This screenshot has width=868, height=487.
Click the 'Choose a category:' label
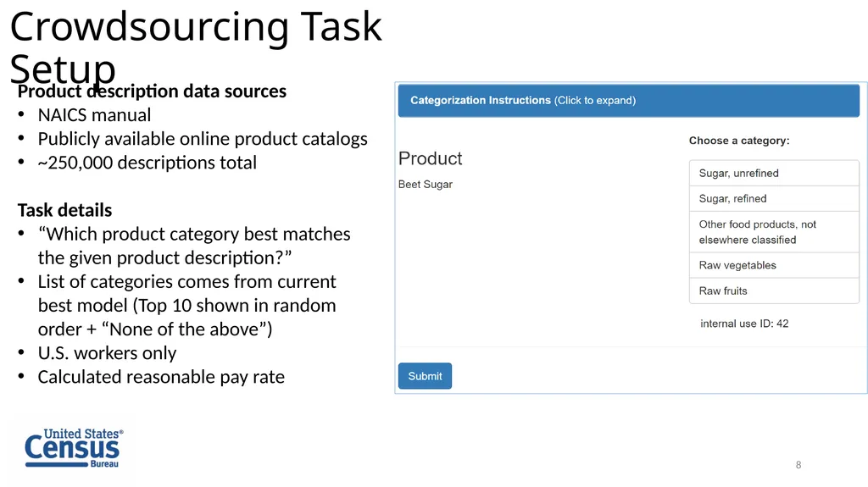pyautogui.click(x=739, y=141)
